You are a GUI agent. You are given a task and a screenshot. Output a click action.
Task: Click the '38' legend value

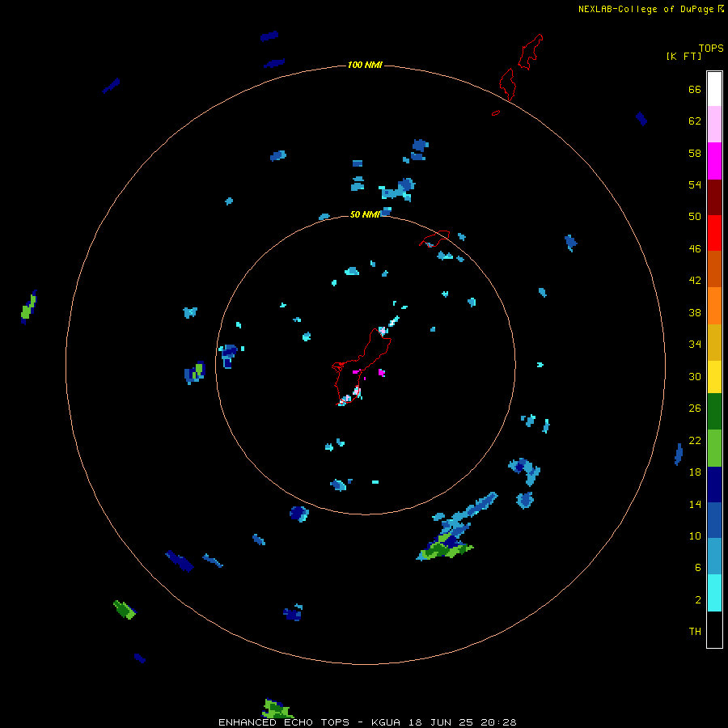tap(695, 312)
